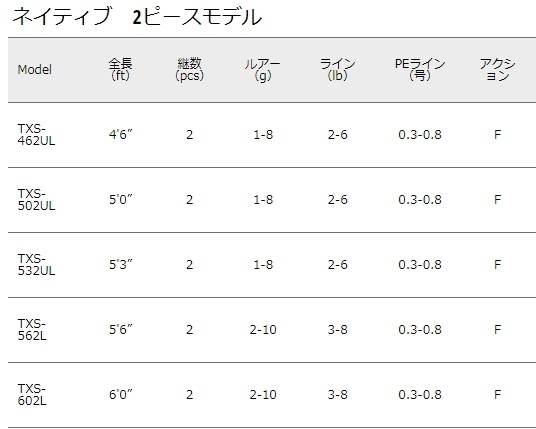The height and width of the screenshot is (429, 536).
Task: Click the アクション column header
Action: 497,69
